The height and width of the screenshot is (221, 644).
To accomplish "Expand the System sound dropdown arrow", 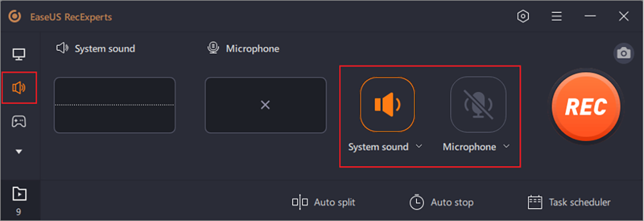I will point(419,146).
